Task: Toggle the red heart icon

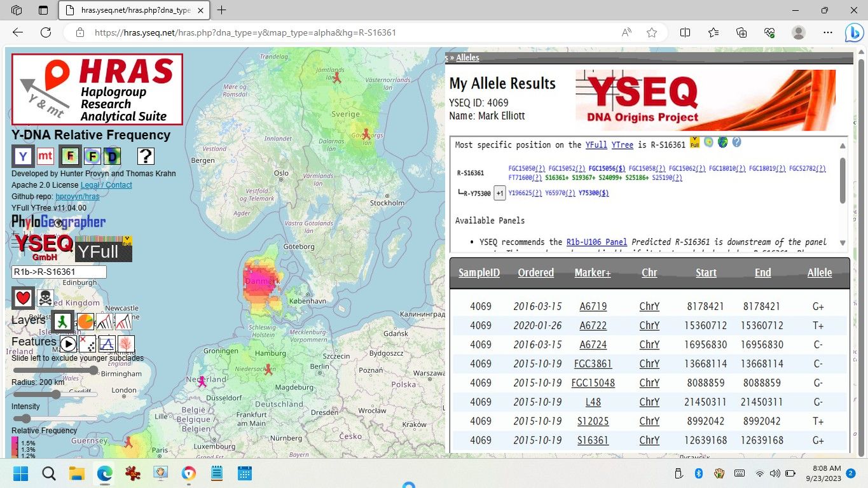Action: tap(24, 298)
